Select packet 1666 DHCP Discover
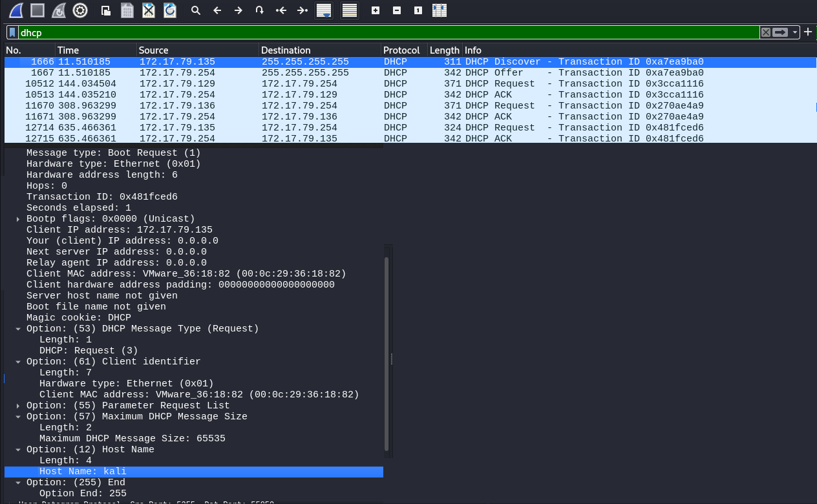817x504 pixels. point(410,62)
